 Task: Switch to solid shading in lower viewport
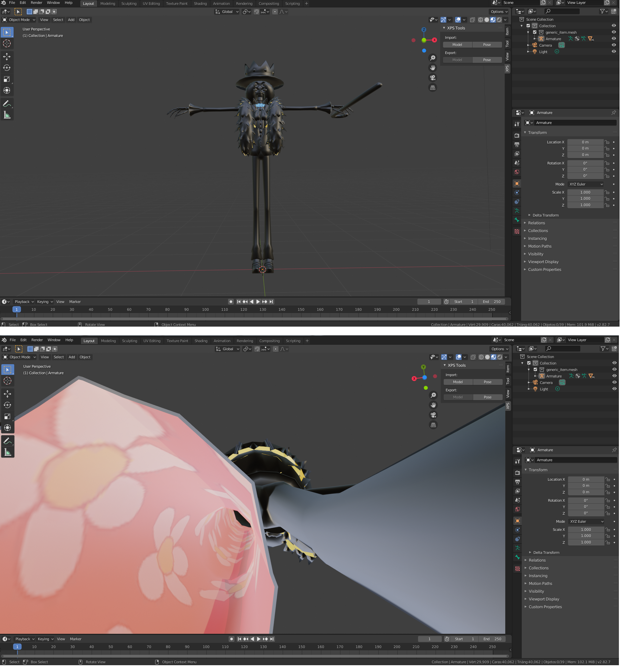[x=487, y=357]
